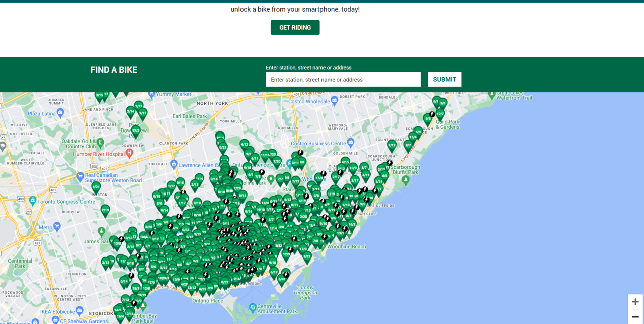This screenshot has height=324, width=644.
Task: Click the GET RIDING button
Action: click(x=295, y=27)
